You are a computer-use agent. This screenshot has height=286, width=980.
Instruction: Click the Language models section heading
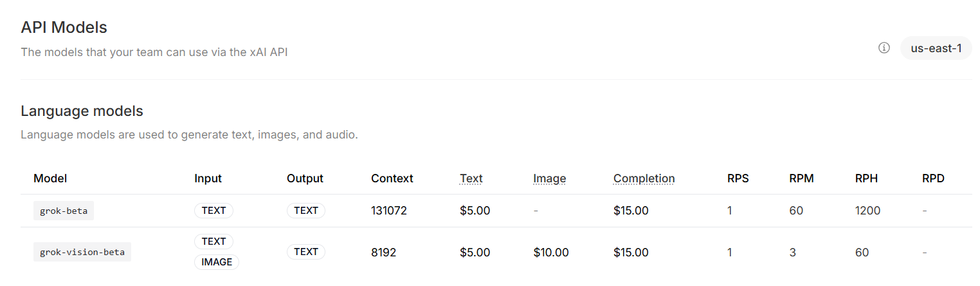point(82,111)
